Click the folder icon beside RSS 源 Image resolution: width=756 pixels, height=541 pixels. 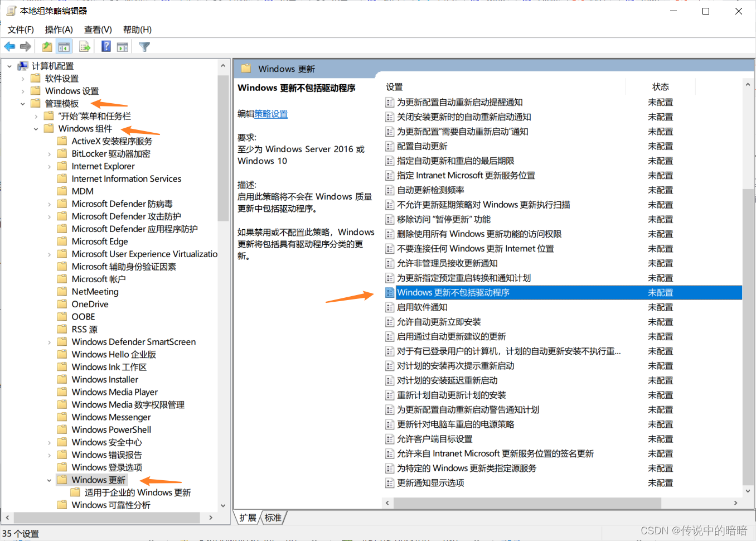(62, 329)
